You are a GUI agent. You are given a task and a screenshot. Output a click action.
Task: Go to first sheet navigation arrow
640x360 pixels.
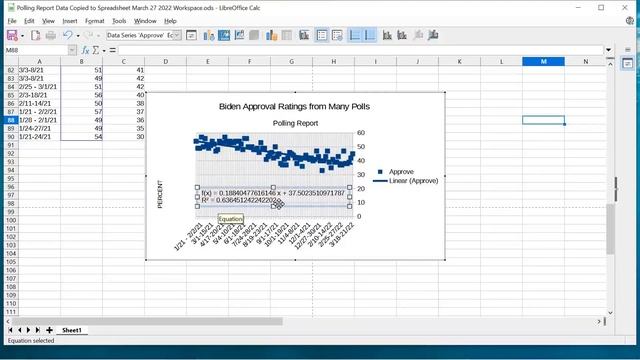(10, 330)
